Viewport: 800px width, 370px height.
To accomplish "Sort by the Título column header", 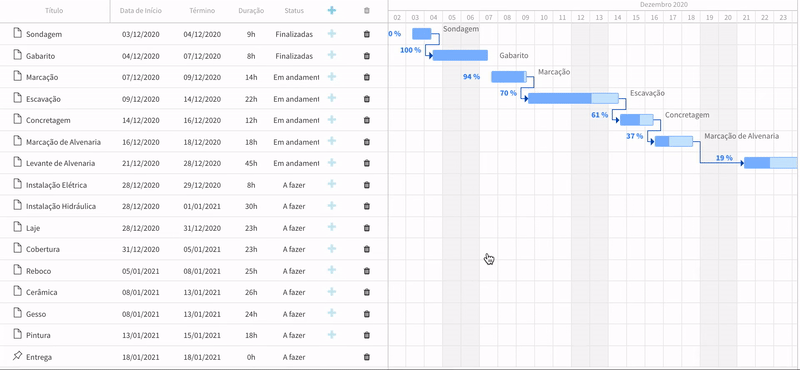I will 55,11.
